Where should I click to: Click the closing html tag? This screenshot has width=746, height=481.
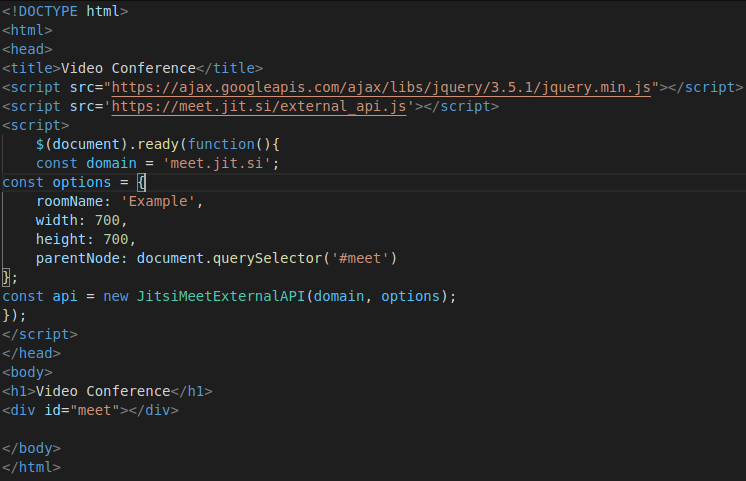tap(31, 467)
